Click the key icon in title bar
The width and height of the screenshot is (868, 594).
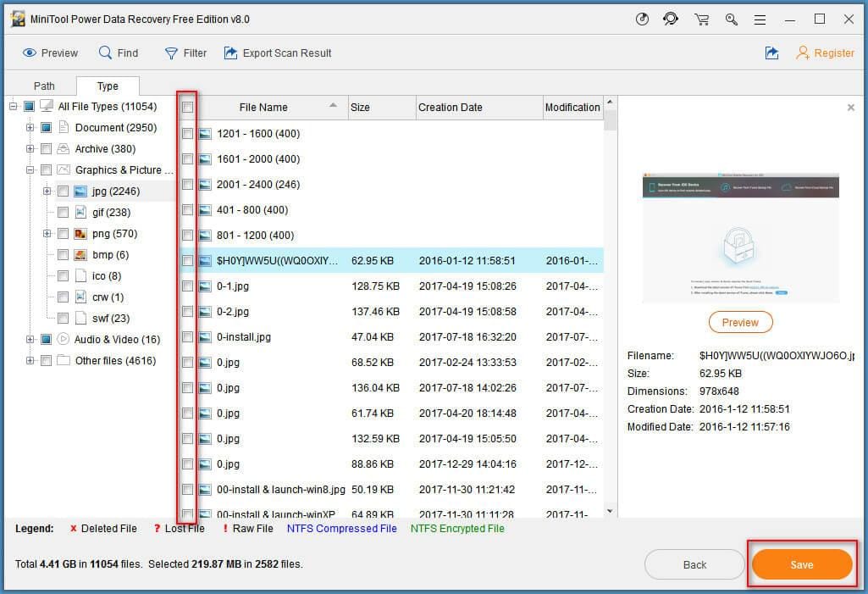(x=732, y=19)
